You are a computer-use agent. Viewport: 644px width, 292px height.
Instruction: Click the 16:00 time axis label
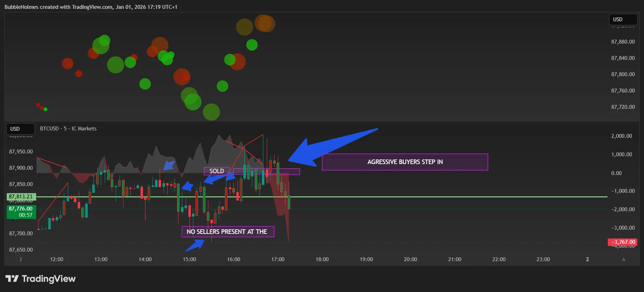tap(233, 259)
